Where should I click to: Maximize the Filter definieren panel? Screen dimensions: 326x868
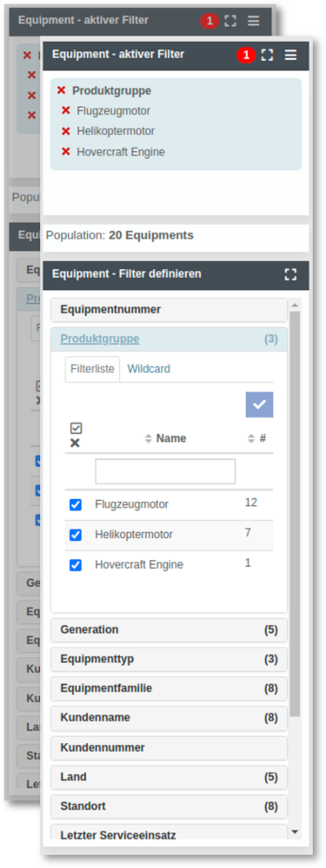point(290,274)
